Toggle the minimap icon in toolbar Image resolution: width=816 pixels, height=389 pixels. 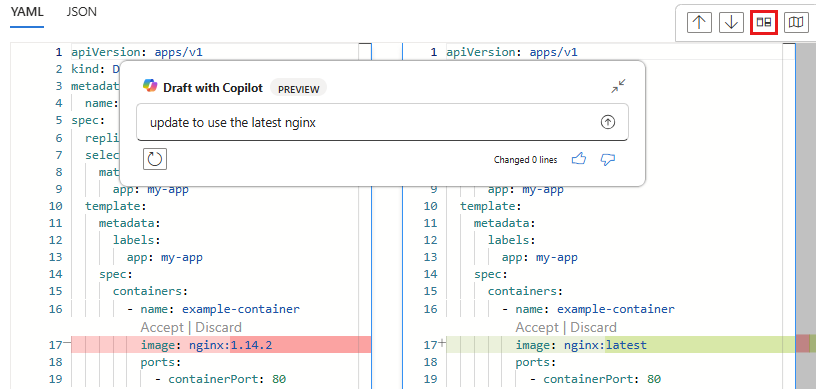(x=796, y=23)
